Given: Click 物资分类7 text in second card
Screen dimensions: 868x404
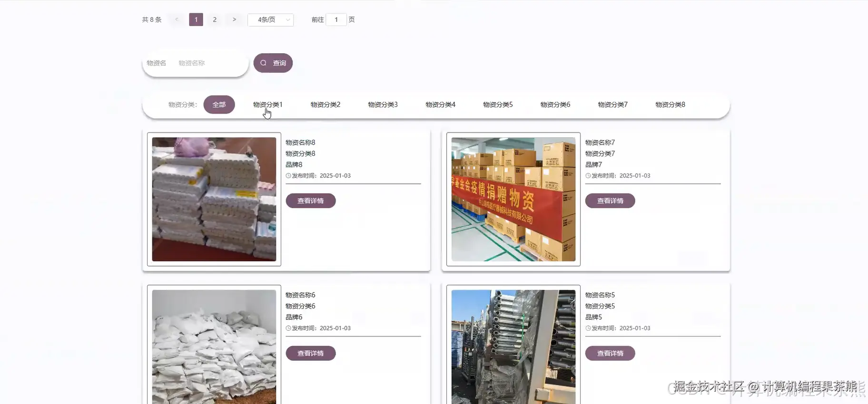Looking at the screenshot, I should coord(600,154).
